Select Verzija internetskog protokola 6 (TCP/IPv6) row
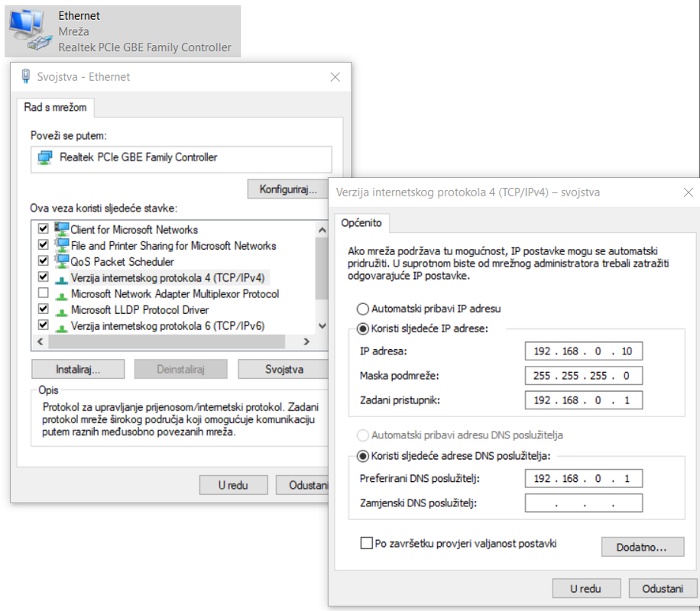 168,326
